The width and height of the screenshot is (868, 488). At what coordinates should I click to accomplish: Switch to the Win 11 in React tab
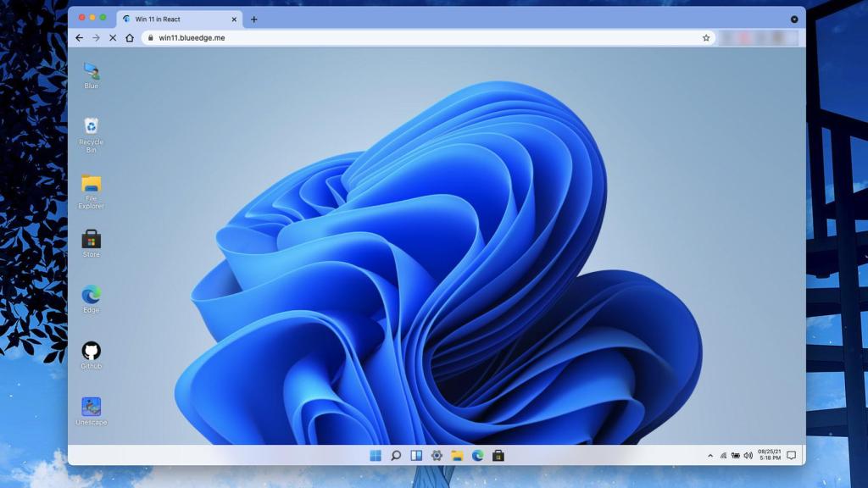[175, 18]
